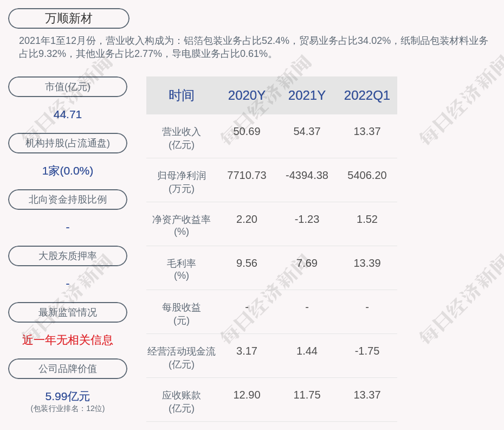Click the 净资产收益率(%) row label

182,226
